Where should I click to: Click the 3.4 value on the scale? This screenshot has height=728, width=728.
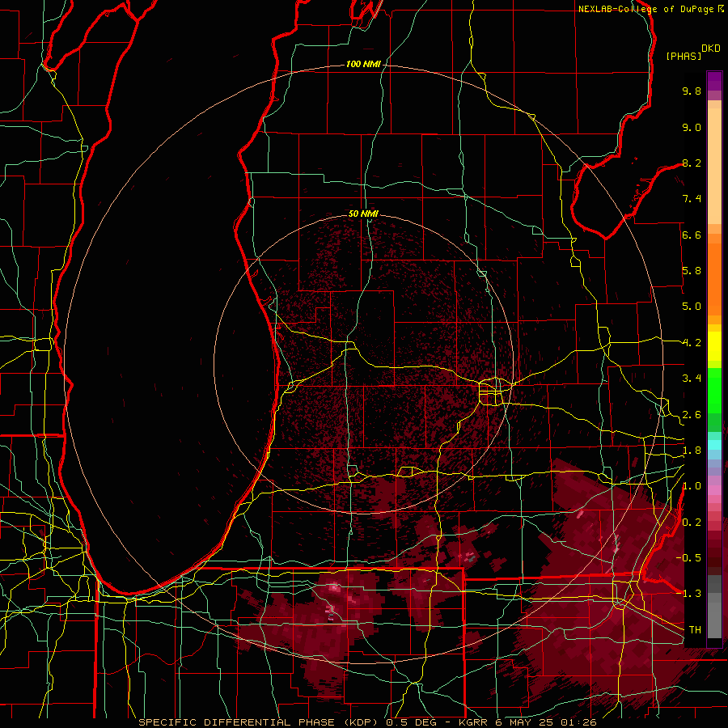pos(692,379)
